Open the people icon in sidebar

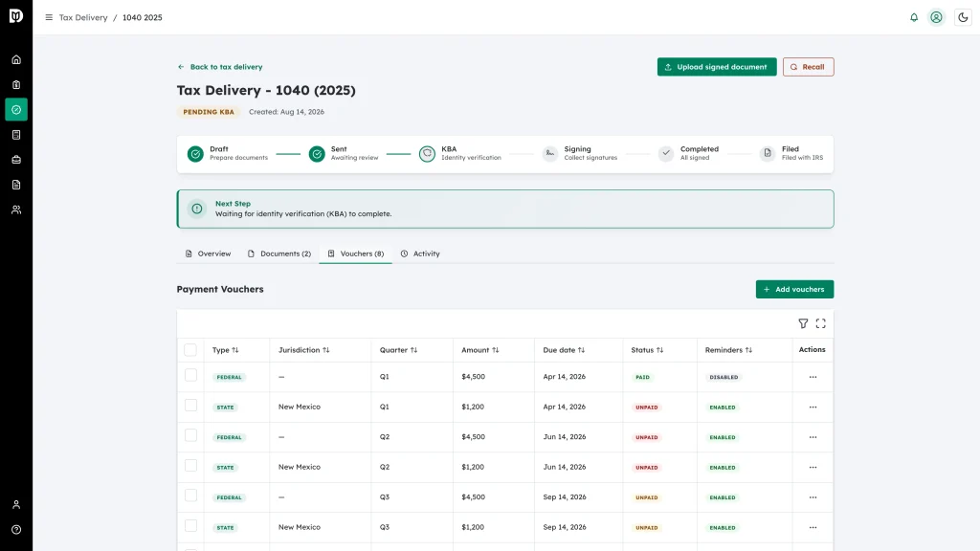tap(16, 209)
